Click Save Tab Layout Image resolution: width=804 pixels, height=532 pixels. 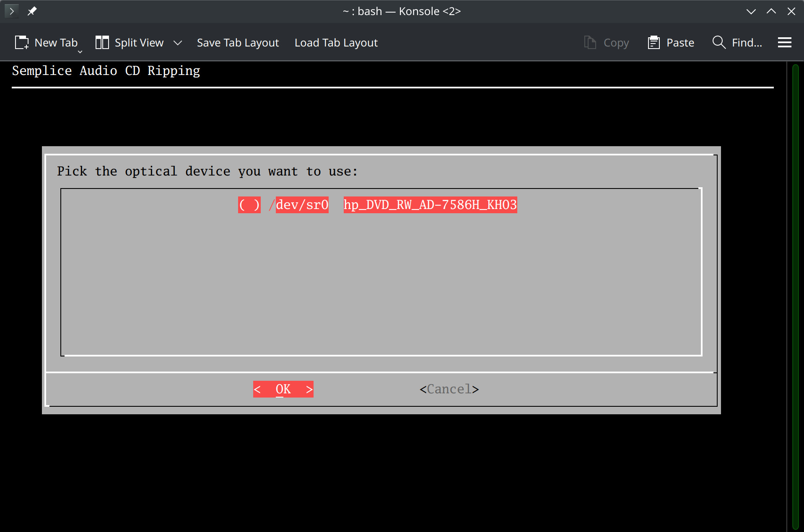(x=238, y=43)
